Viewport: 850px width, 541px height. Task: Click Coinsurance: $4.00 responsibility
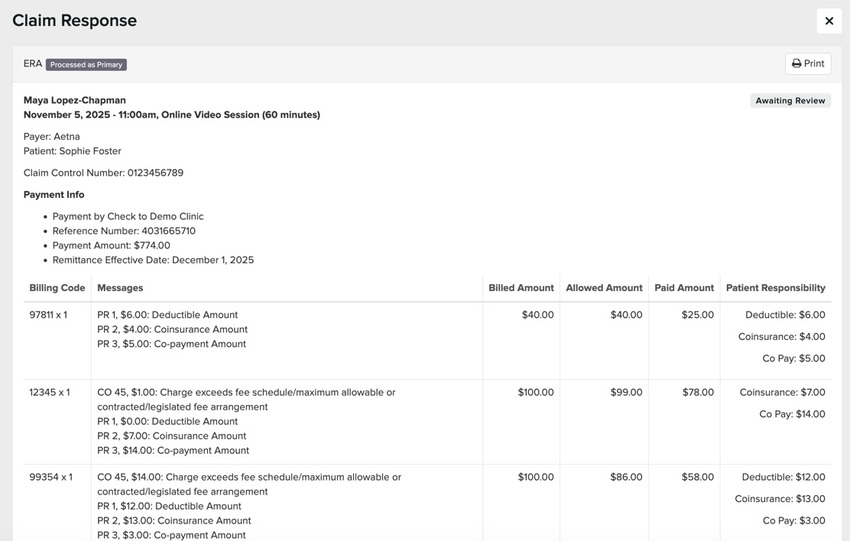782,337
